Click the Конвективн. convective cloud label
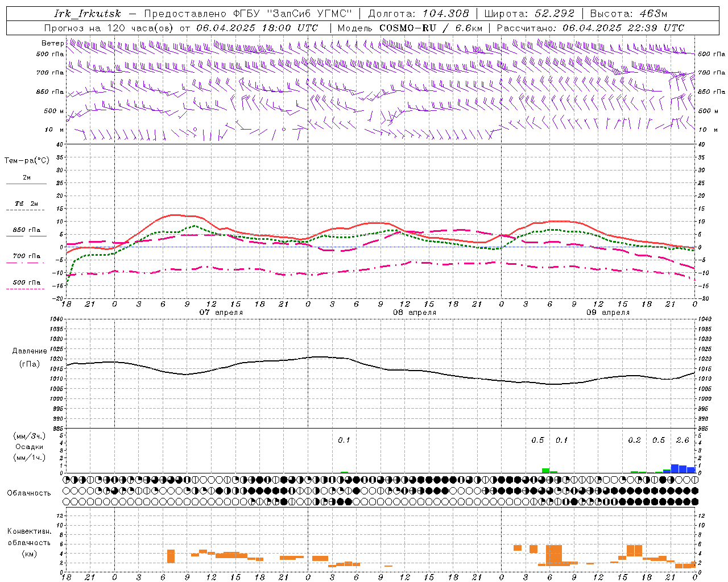728x582 pixels. [30, 531]
